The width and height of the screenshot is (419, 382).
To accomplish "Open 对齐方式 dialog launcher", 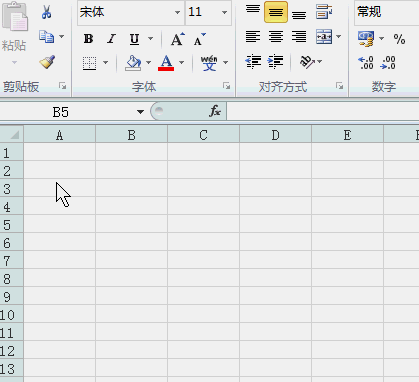I will [339, 86].
